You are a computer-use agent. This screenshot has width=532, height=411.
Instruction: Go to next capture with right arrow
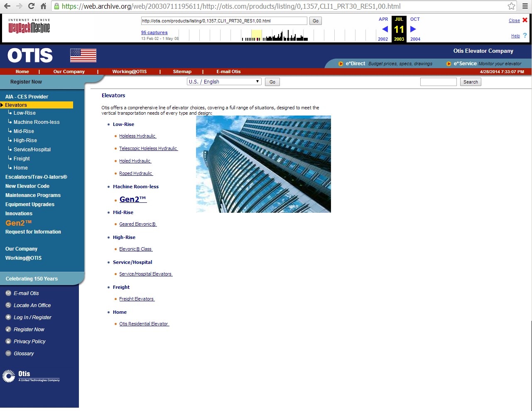[x=413, y=29]
